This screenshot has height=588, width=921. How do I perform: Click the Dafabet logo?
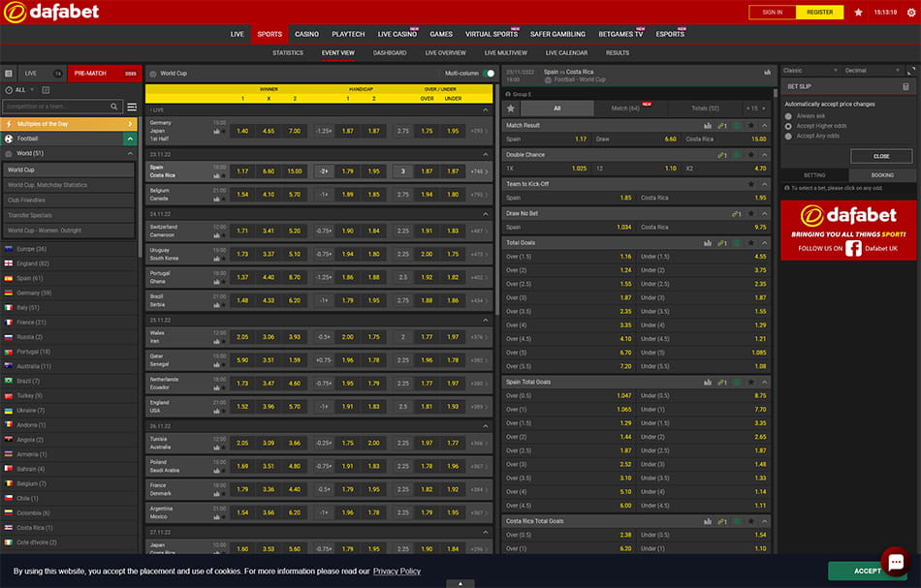tap(51, 12)
